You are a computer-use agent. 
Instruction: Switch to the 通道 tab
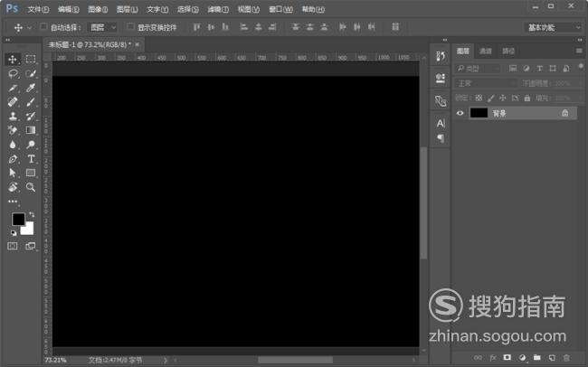[x=485, y=51]
